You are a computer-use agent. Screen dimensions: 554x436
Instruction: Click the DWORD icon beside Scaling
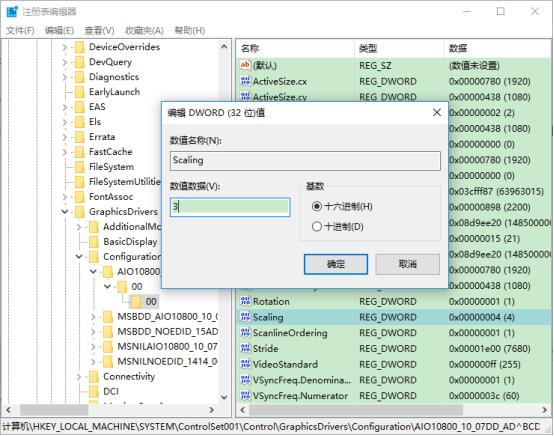pos(245,317)
